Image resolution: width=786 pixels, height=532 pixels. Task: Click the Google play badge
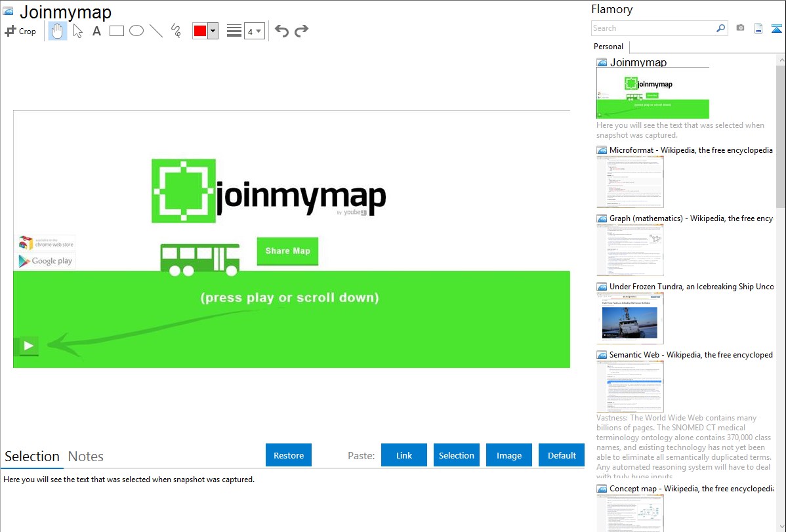pyautogui.click(x=46, y=260)
